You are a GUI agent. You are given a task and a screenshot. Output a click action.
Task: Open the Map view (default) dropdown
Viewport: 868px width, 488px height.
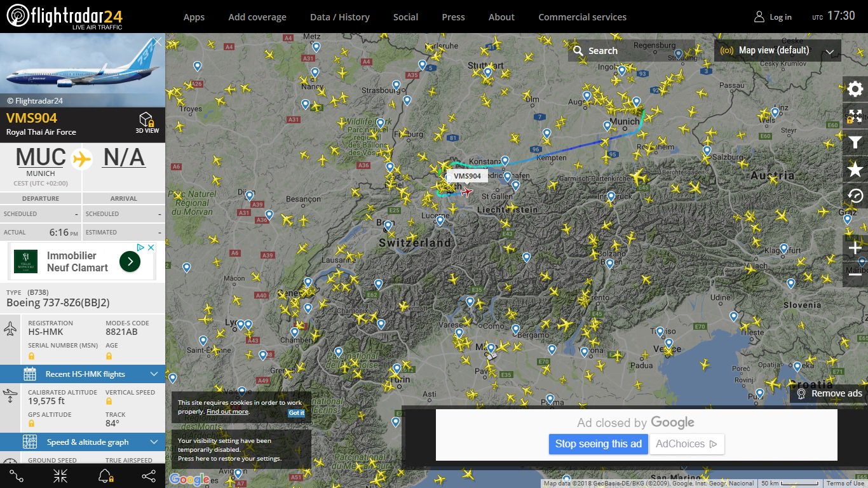(x=778, y=50)
